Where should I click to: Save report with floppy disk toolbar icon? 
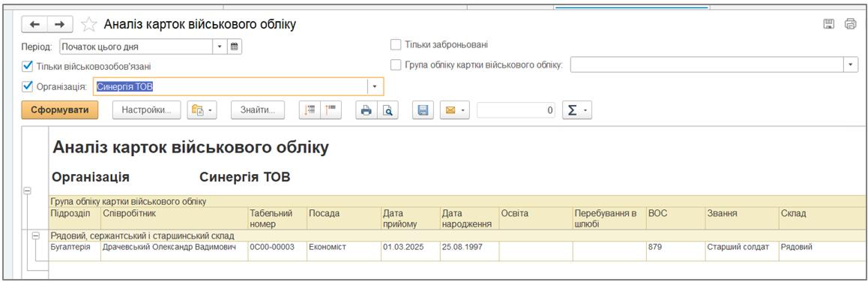pos(423,110)
